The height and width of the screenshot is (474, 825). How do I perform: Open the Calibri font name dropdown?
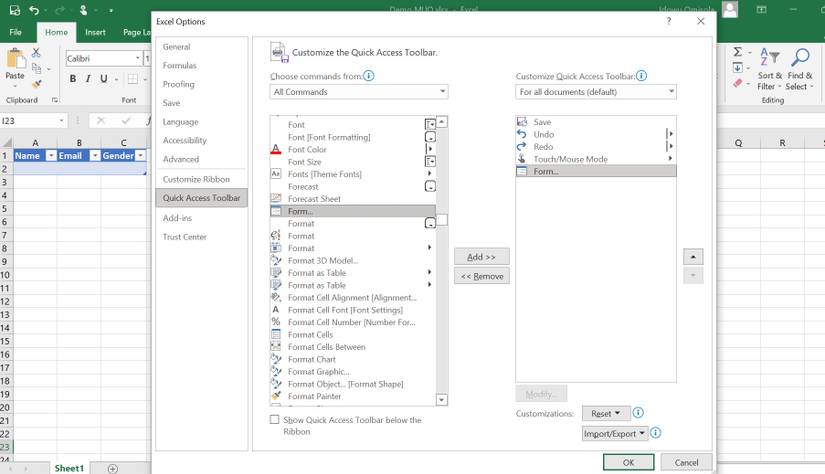(x=138, y=58)
